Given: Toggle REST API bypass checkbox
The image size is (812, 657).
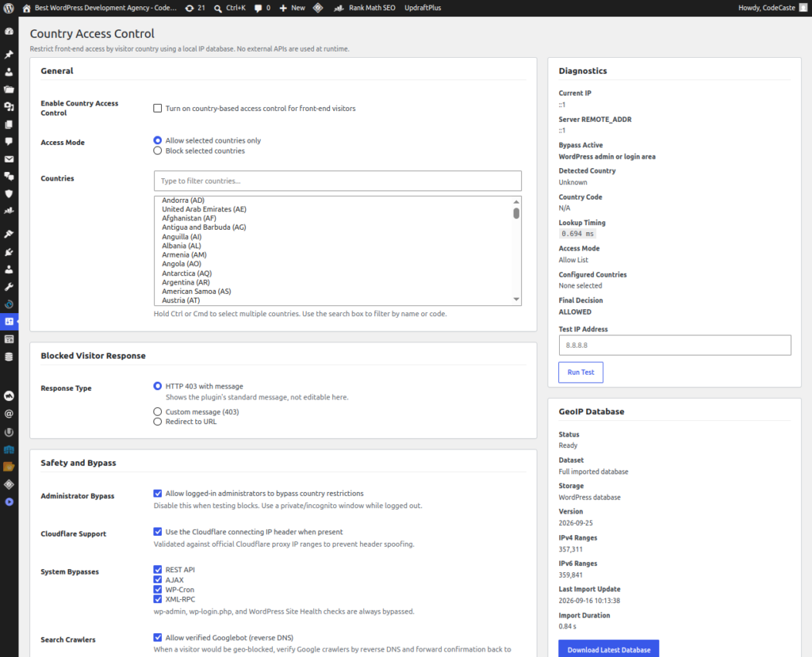Looking at the screenshot, I should coord(158,570).
